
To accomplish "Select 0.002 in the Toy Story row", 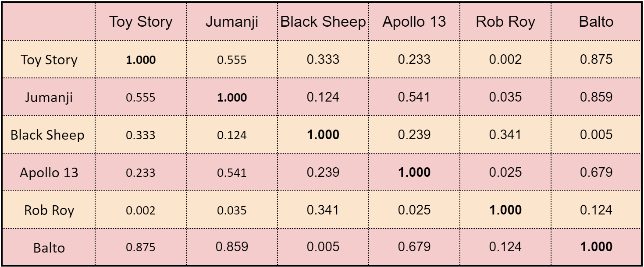I will [506, 60].
